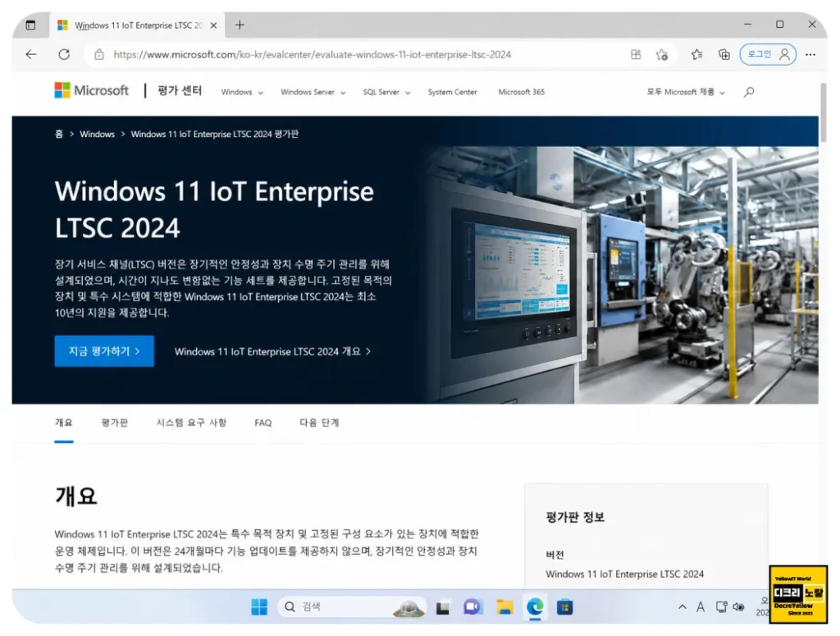Open Teams chat taskbar icon
The height and width of the screenshot is (636, 840).
pos(472,606)
